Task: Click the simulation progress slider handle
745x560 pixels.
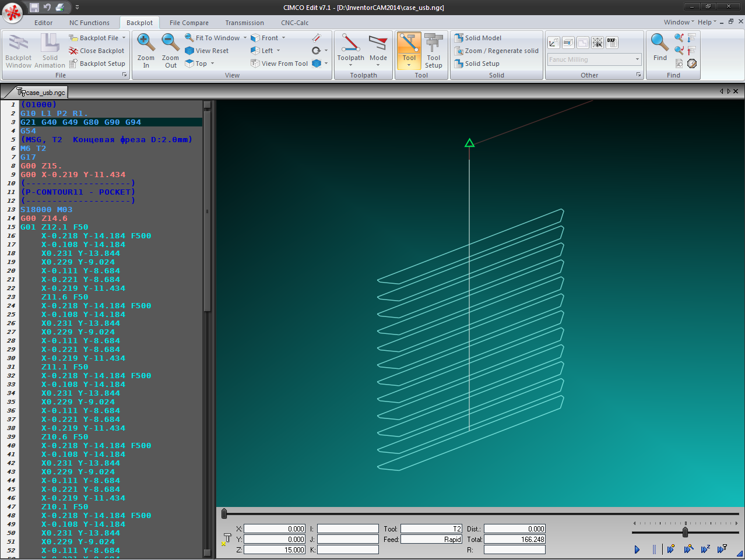Action: [224, 513]
